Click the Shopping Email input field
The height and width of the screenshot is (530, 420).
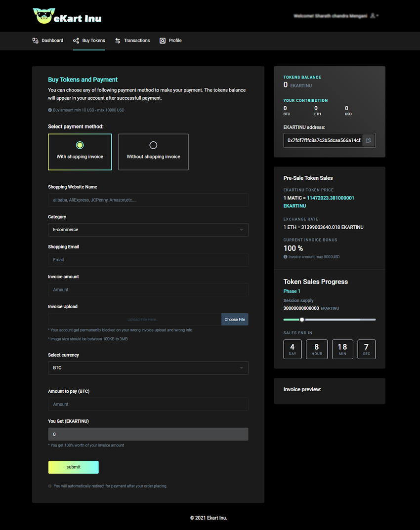tap(148, 260)
